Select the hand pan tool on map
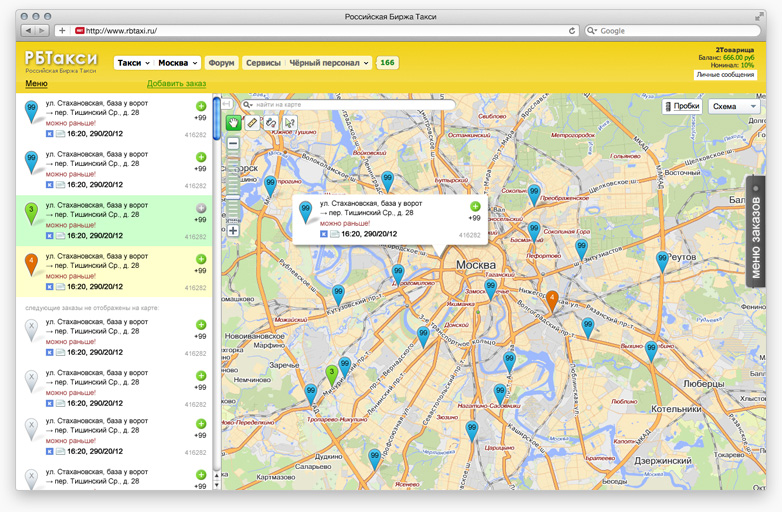This screenshot has width=782, height=512. pos(233,122)
